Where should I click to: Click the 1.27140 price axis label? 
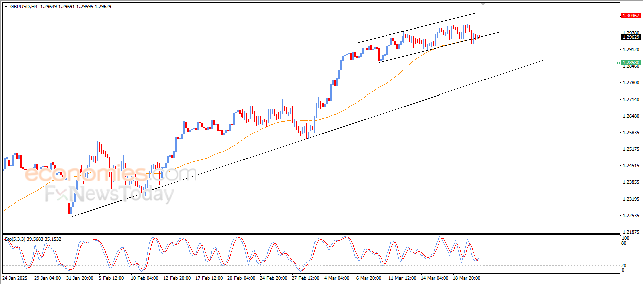[631, 100]
